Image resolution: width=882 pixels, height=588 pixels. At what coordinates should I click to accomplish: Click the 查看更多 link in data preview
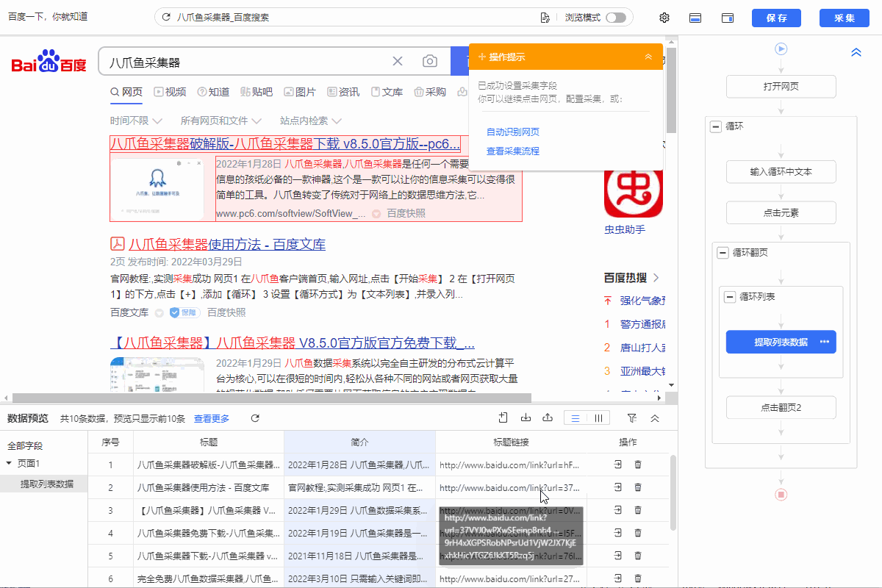point(212,418)
